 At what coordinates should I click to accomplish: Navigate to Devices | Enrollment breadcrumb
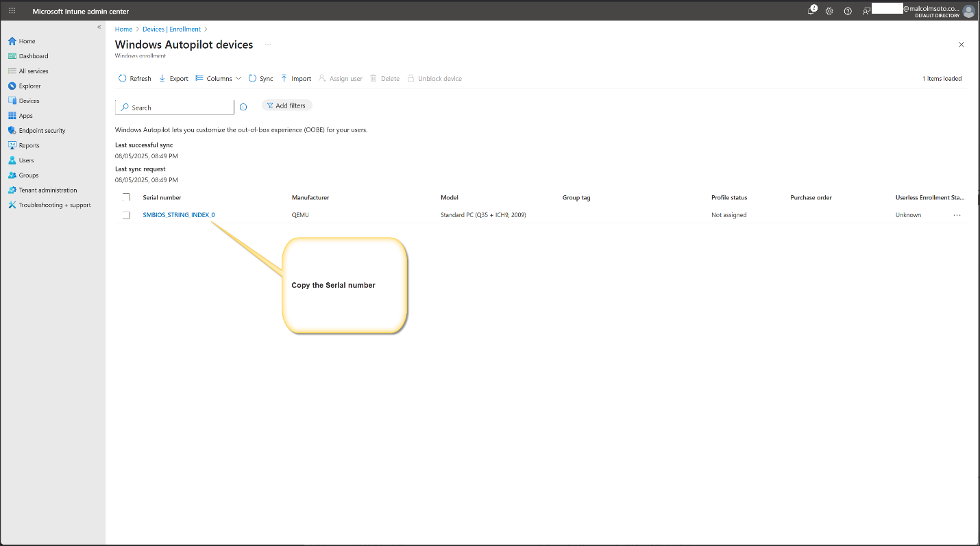[171, 29]
